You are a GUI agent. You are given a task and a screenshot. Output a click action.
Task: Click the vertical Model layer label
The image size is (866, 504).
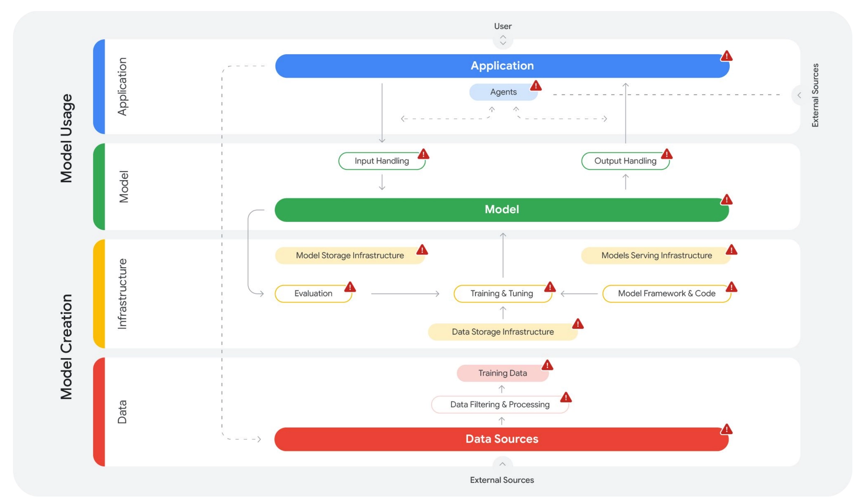pos(123,186)
